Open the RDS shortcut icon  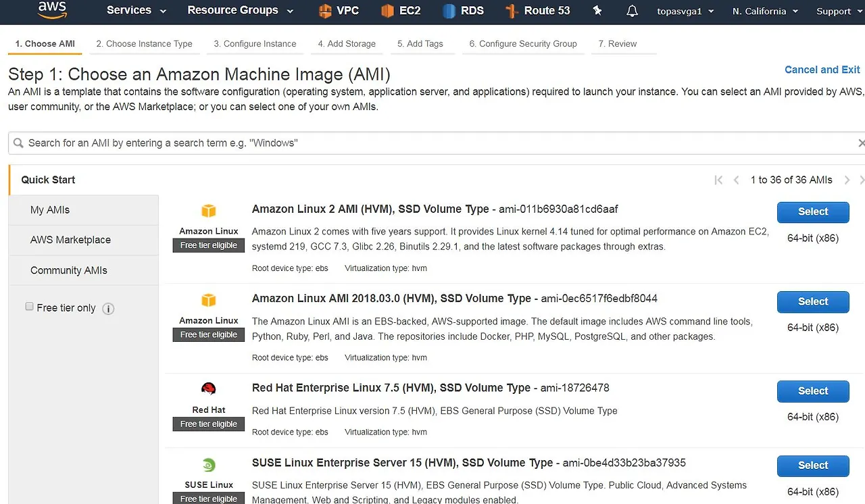tap(449, 11)
